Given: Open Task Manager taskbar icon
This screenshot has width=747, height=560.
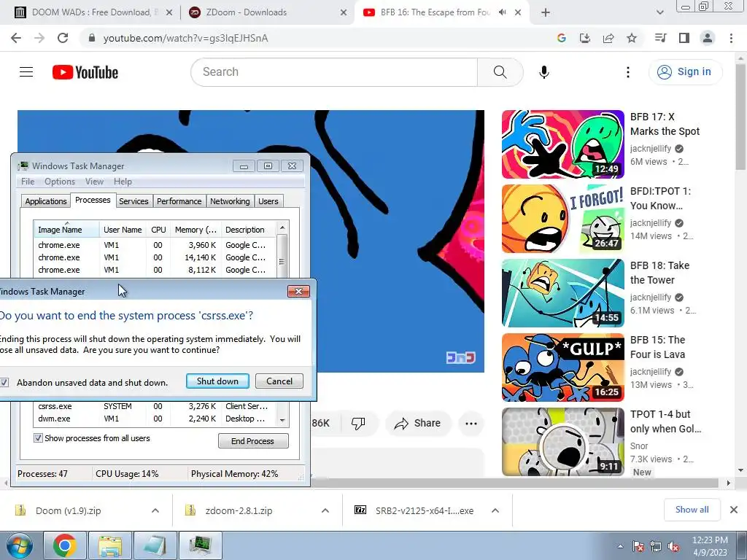Looking at the screenshot, I should pyautogui.click(x=201, y=545).
